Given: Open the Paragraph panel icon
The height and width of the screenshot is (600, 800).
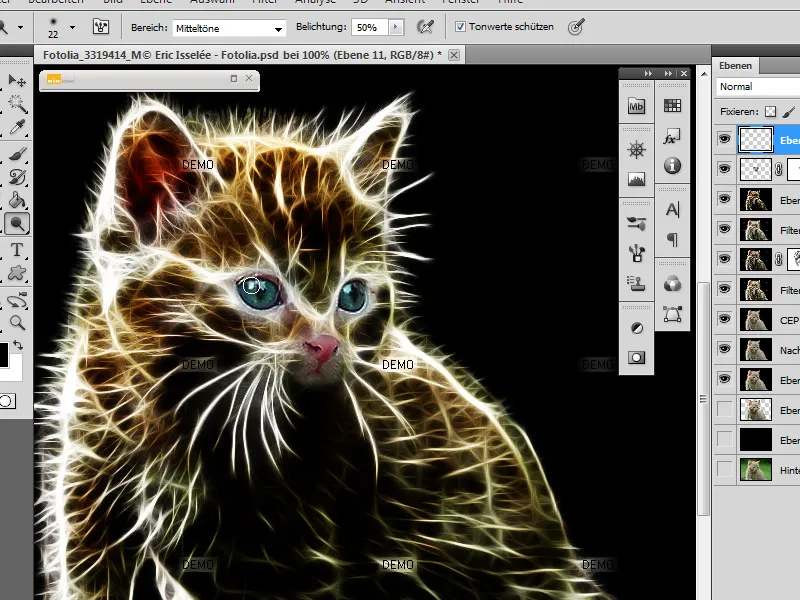Looking at the screenshot, I should [x=672, y=239].
